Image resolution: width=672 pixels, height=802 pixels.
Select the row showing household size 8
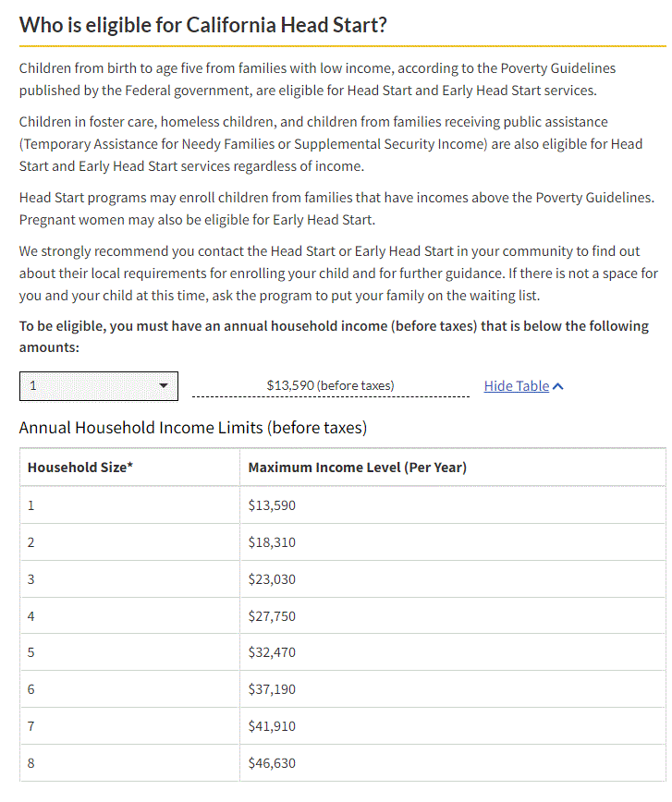click(x=342, y=762)
